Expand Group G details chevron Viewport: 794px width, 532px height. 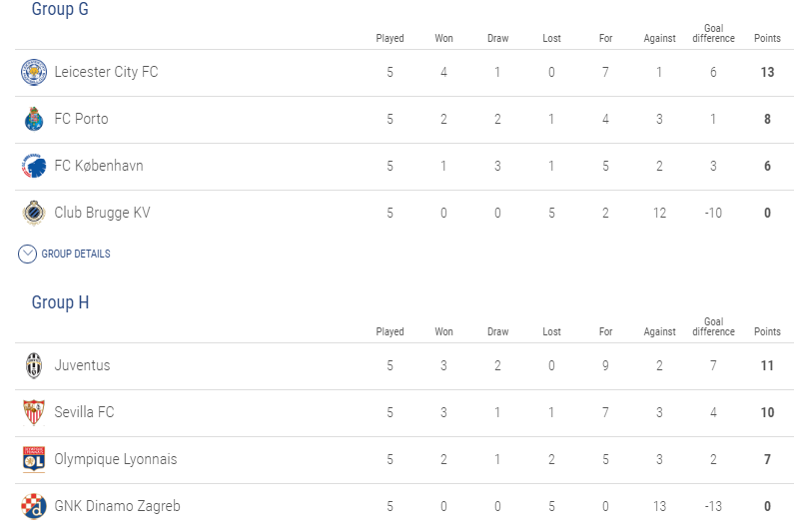click(x=28, y=254)
